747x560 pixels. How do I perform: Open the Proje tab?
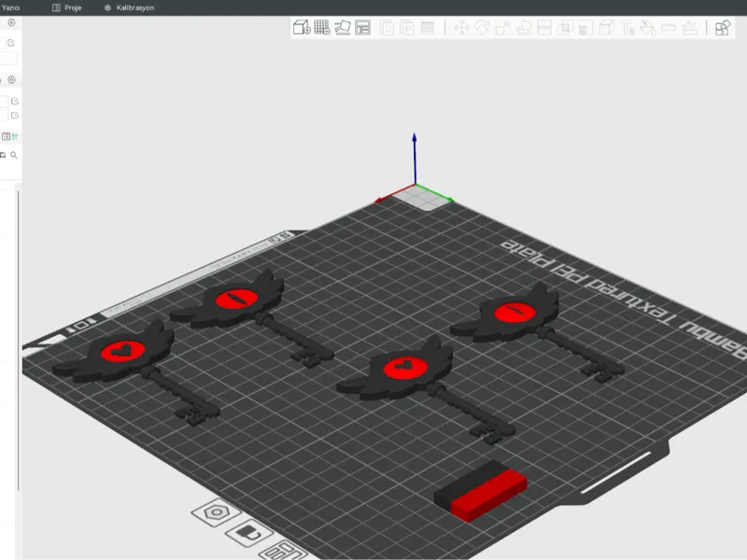(x=66, y=7)
